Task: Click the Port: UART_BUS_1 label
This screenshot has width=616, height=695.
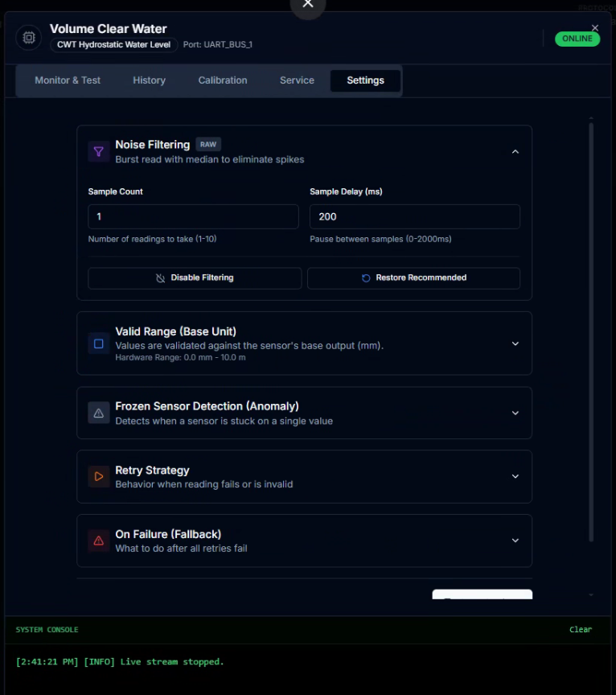Action: click(218, 44)
